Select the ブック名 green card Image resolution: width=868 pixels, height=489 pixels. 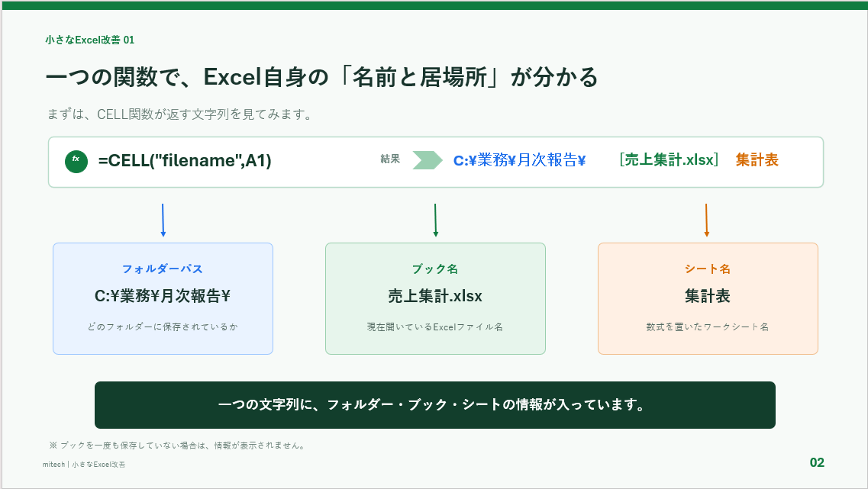(436, 299)
